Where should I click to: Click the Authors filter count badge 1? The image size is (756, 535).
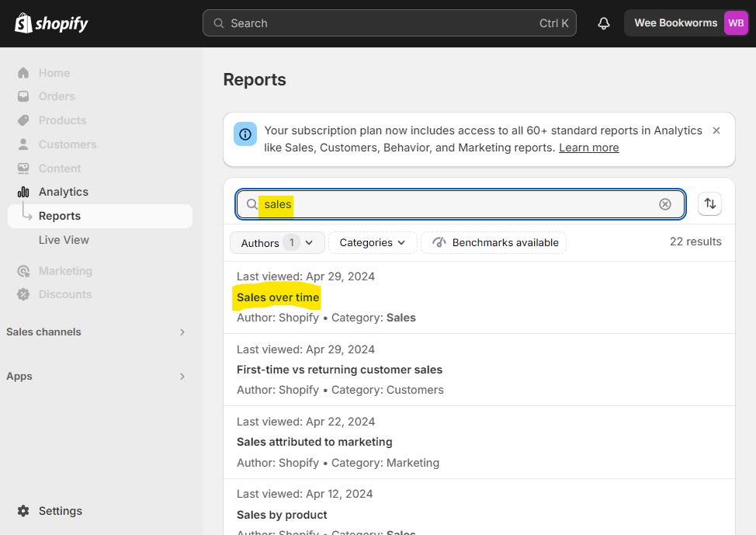pyautogui.click(x=291, y=243)
